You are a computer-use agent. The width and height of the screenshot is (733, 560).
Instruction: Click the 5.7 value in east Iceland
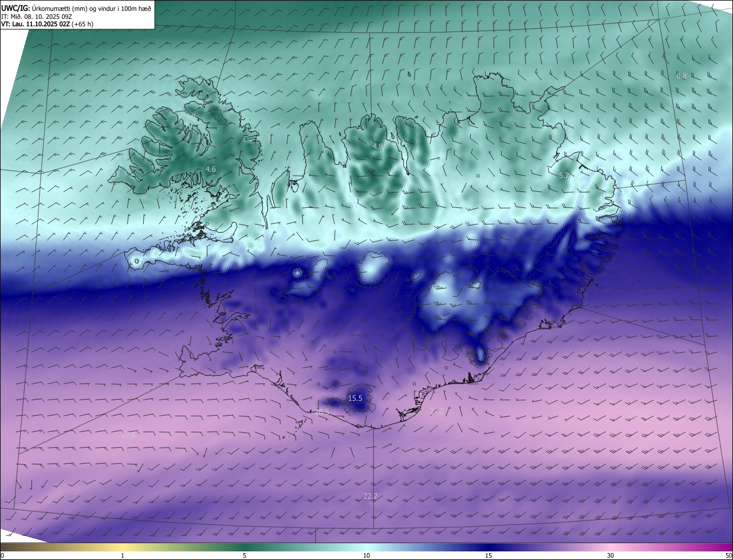(564, 176)
